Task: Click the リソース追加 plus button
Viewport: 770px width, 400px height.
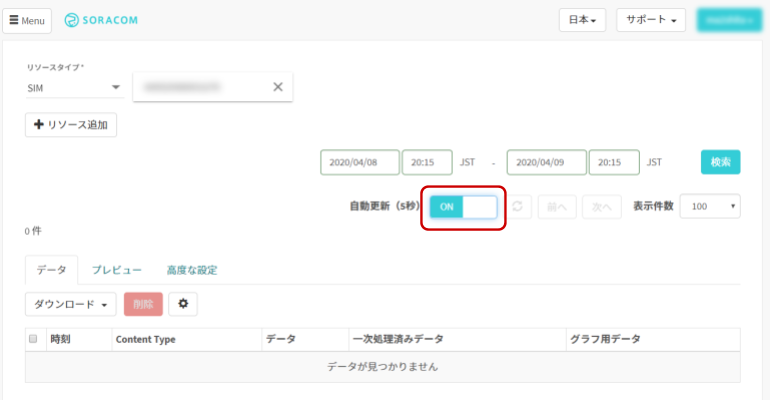Action: pos(71,125)
